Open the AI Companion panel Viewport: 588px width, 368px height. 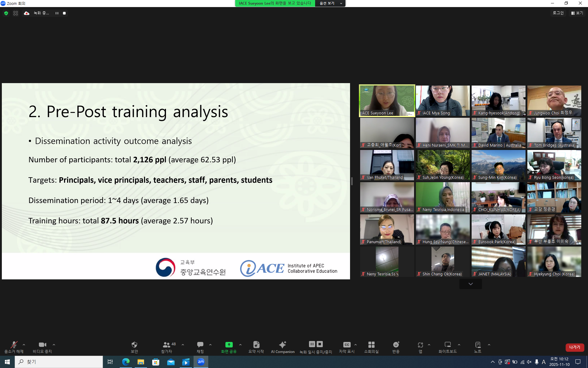282,345
